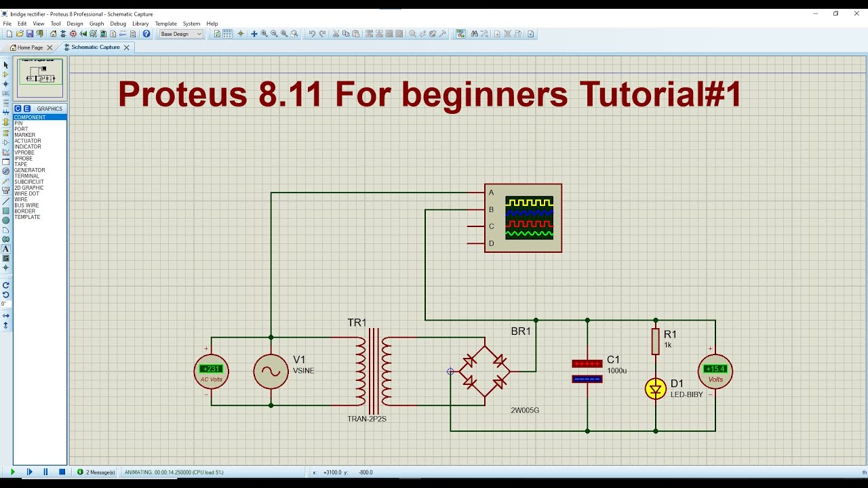Viewport: 868px width, 488px height.
Task: Select the 2D Graphics Line tool
Action: click(6, 201)
